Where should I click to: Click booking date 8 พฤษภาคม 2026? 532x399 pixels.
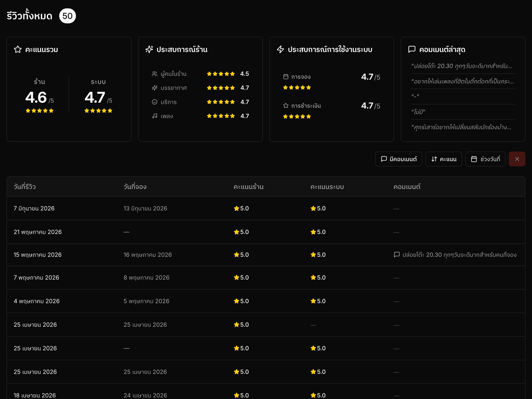(146, 277)
